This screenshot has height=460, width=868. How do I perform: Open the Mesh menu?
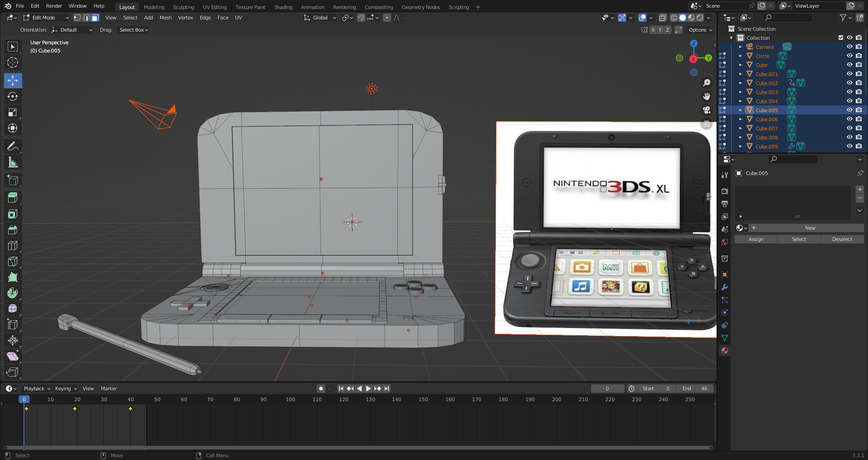click(x=165, y=18)
